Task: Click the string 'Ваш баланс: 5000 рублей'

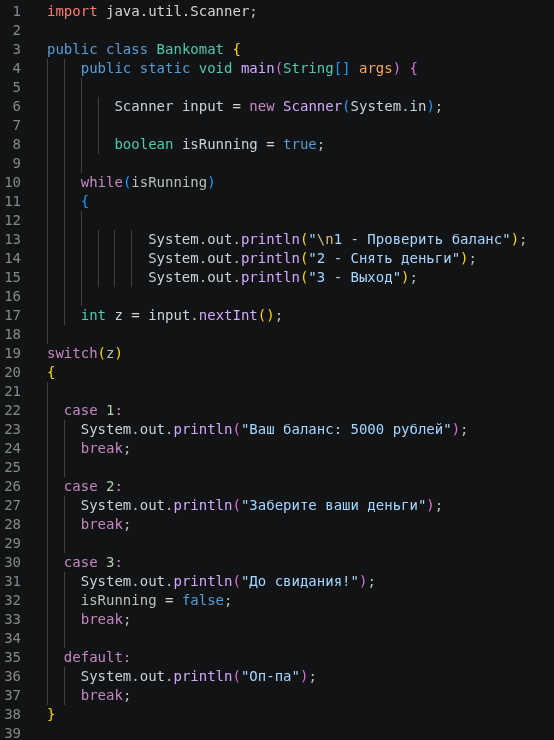Action: [346, 429]
